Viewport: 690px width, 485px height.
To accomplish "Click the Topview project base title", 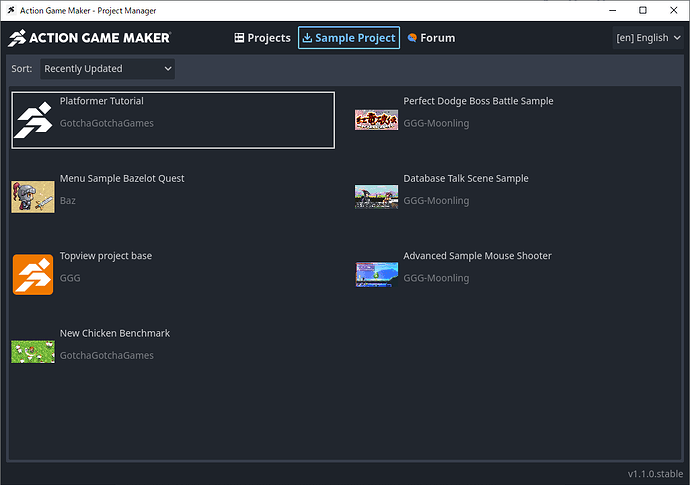I will [106, 256].
